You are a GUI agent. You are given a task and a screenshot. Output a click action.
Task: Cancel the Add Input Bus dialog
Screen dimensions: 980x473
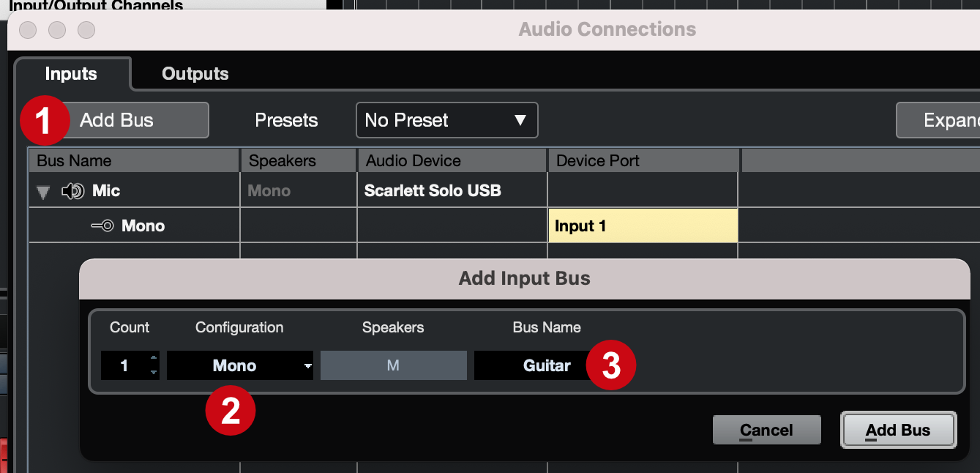point(766,430)
